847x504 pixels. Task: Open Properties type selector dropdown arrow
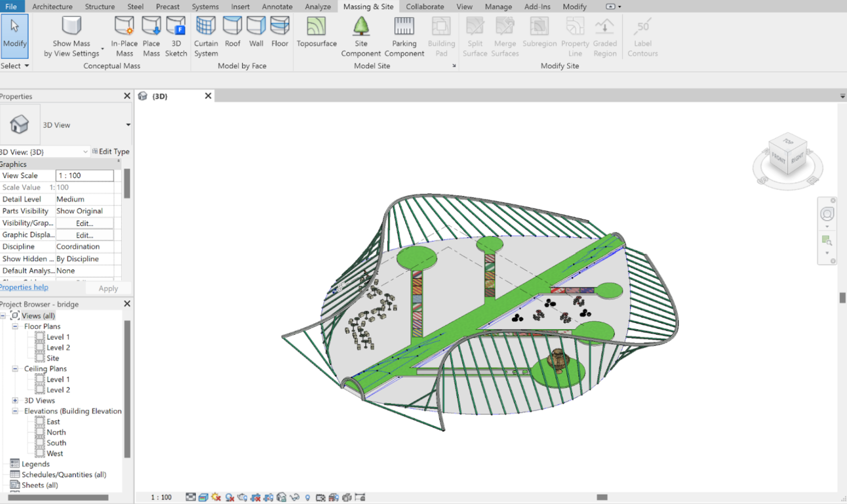[128, 125]
